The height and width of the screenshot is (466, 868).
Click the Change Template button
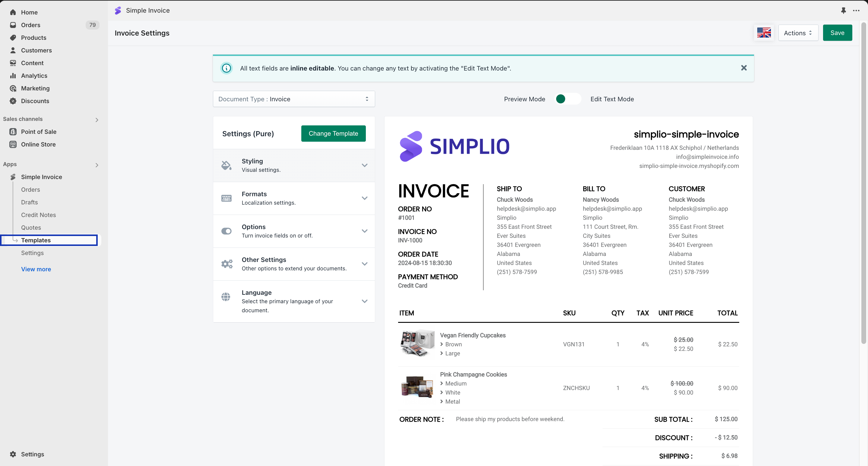coord(333,133)
